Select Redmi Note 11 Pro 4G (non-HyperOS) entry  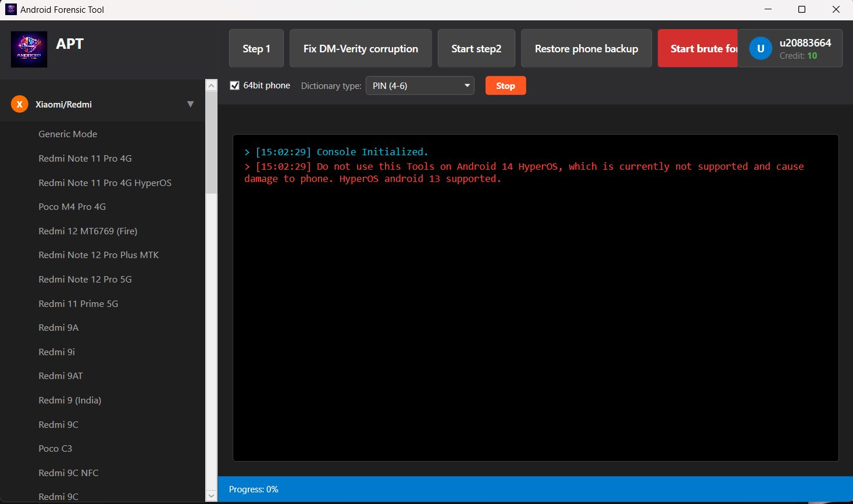[x=85, y=158]
